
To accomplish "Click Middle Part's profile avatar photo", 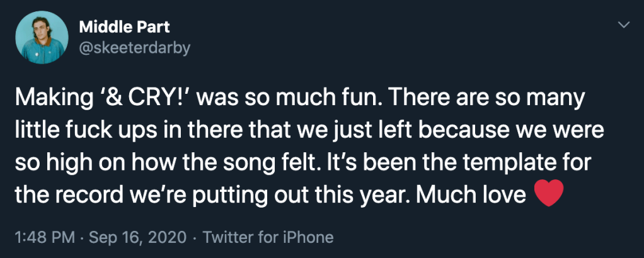I will 42,36.
